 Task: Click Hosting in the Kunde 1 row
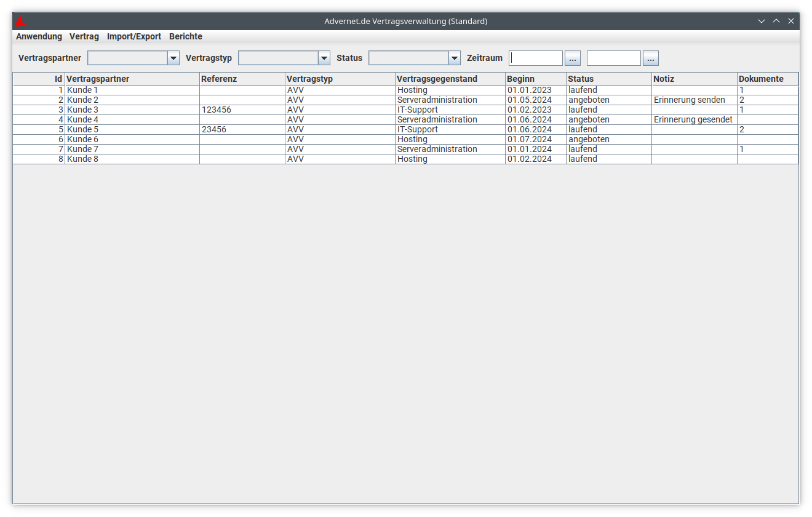click(412, 90)
